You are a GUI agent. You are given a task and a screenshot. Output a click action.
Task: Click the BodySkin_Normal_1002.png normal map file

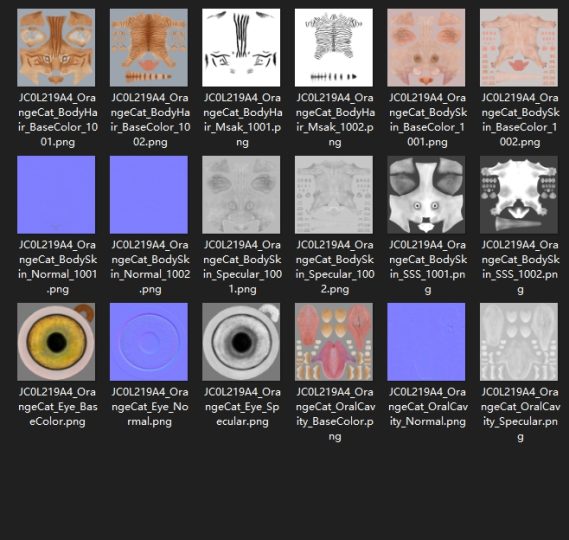(149, 195)
